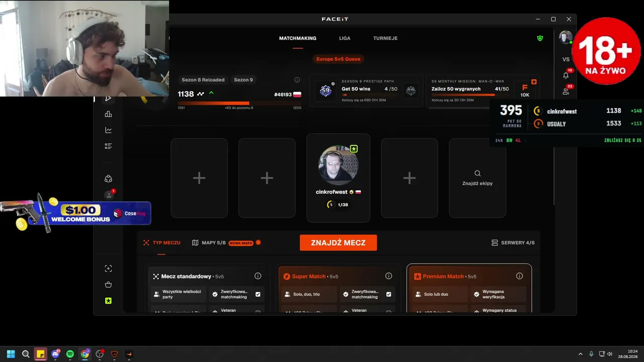Open the line graph sidebar icon
Image resolution: width=644 pixels, height=362 pixels.
tap(108, 130)
